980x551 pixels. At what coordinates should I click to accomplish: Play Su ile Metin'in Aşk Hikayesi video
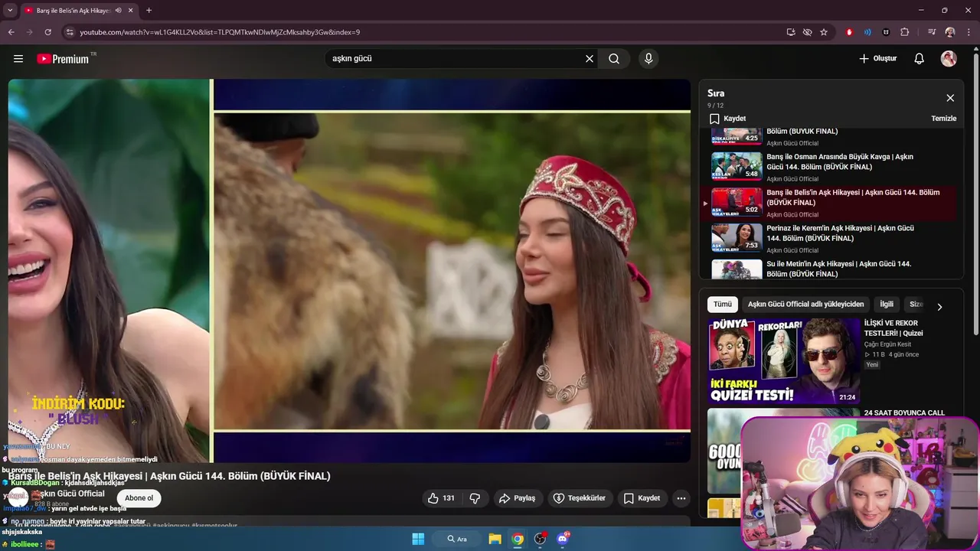tap(831, 269)
